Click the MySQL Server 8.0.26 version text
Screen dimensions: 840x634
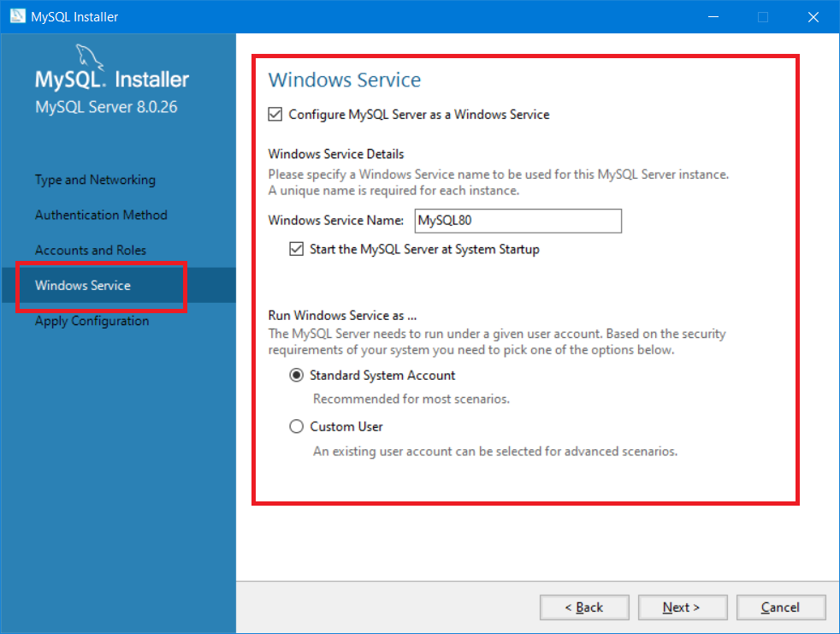106,107
